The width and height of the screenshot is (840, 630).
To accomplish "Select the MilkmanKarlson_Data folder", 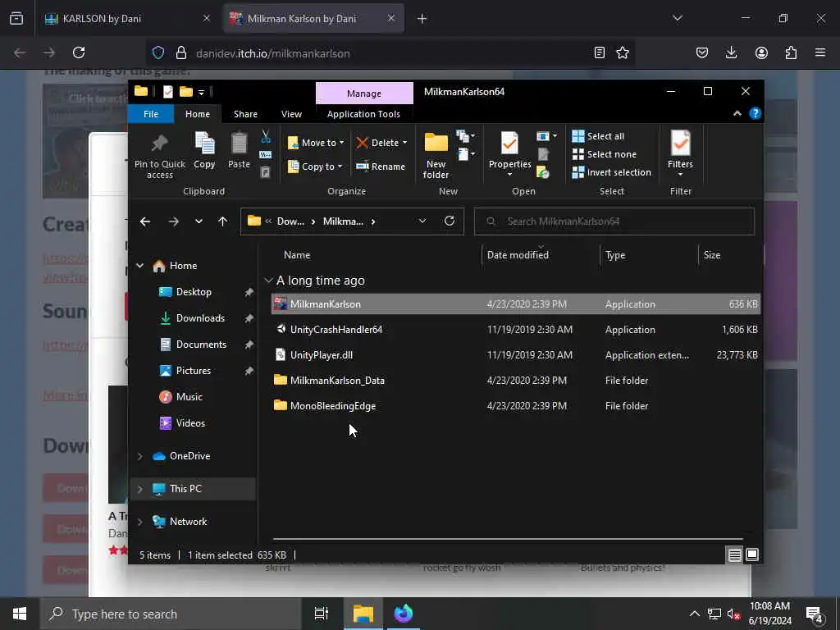I will tap(515, 381).
